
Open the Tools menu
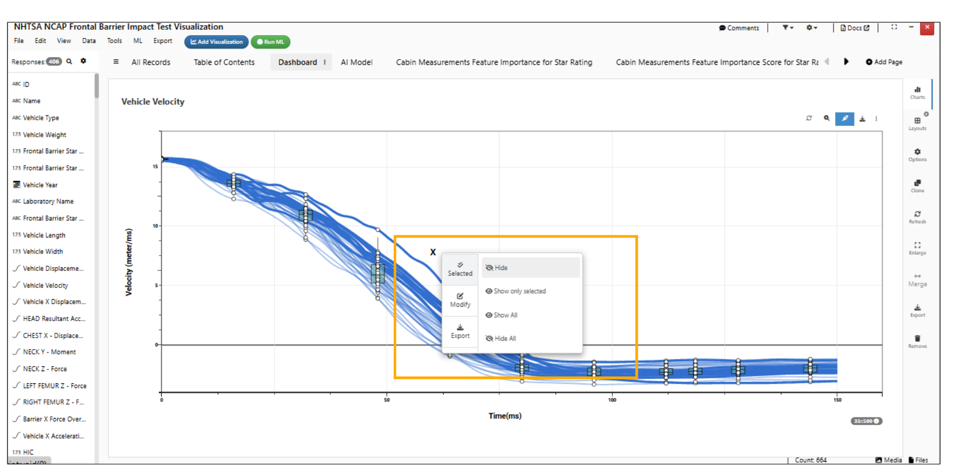[114, 40]
